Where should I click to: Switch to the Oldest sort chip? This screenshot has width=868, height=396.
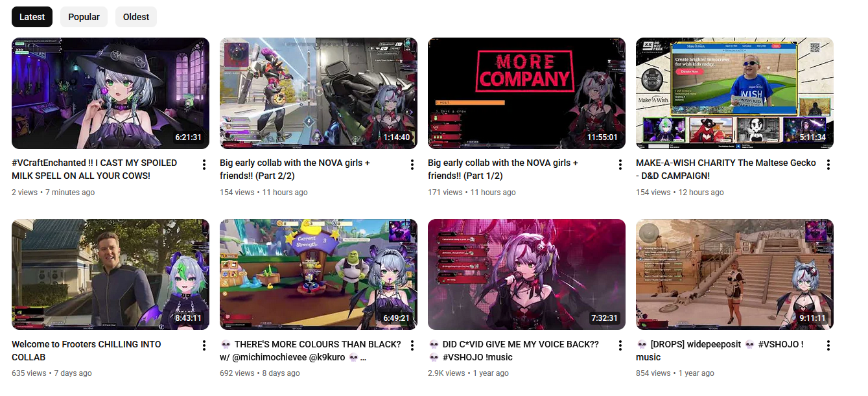click(136, 17)
